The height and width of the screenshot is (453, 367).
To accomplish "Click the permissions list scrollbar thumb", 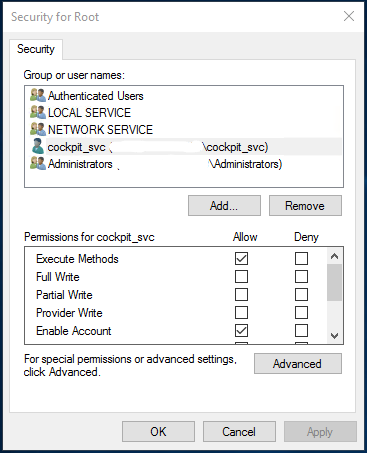I will (x=334, y=282).
